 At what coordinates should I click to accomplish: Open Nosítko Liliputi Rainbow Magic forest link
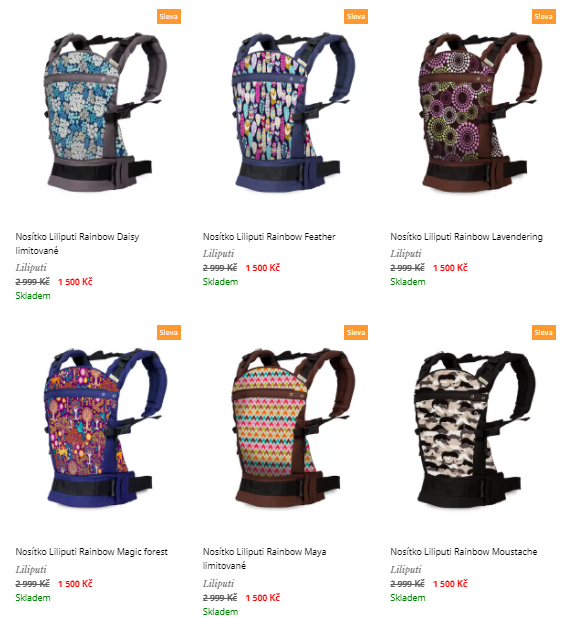point(91,552)
